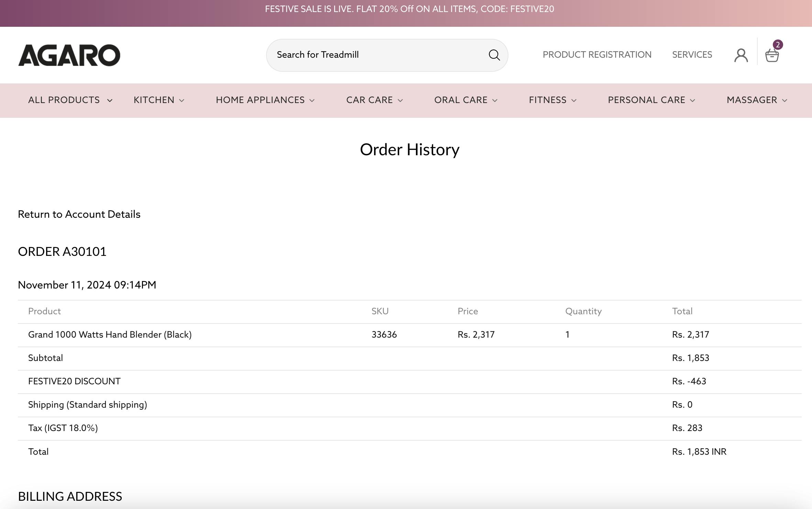Viewport: 812px width, 509px height.
Task: Expand the Car Care dropdown arrow
Action: [x=400, y=100]
